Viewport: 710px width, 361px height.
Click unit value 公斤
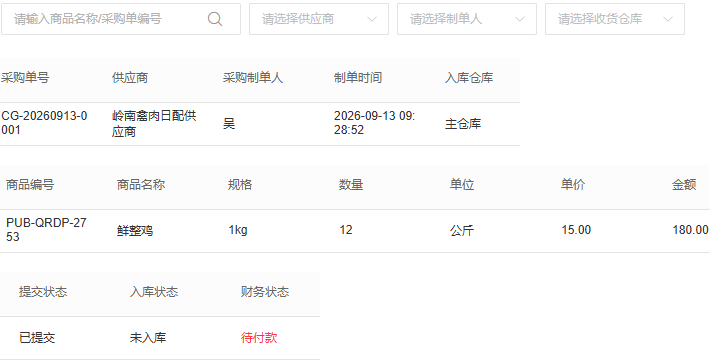pyautogui.click(x=462, y=231)
